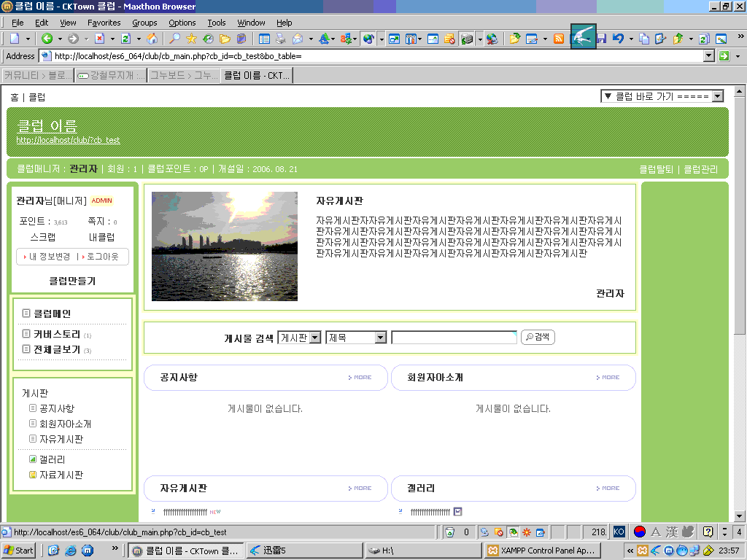Open XAMPP Control Panel from taskbar
The image size is (747, 560).
coord(542,551)
